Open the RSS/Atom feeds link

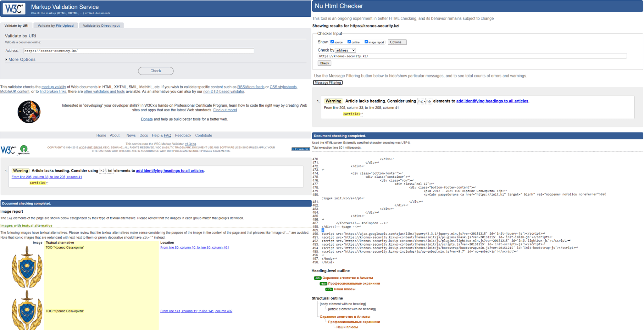[251, 87]
